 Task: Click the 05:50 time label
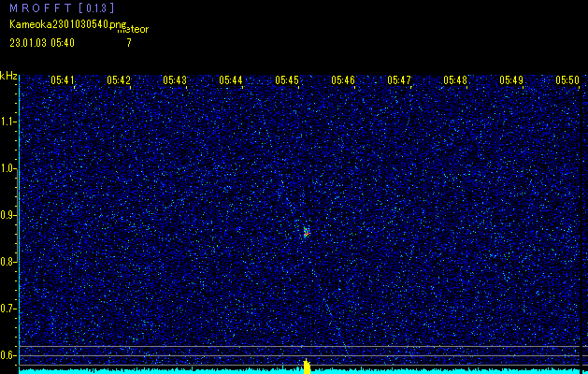[567, 79]
